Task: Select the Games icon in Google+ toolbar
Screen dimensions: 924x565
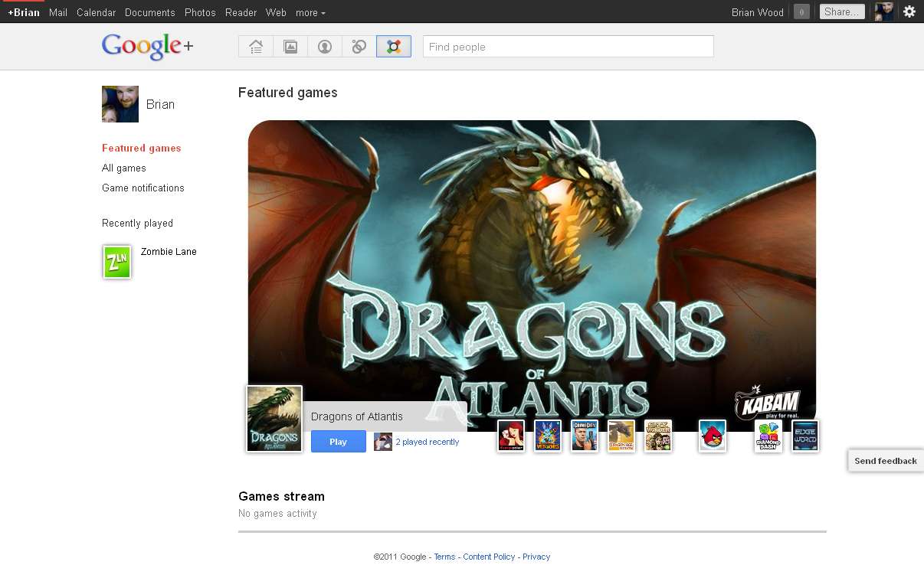Action: pyautogui.click(x=394, y=47)
